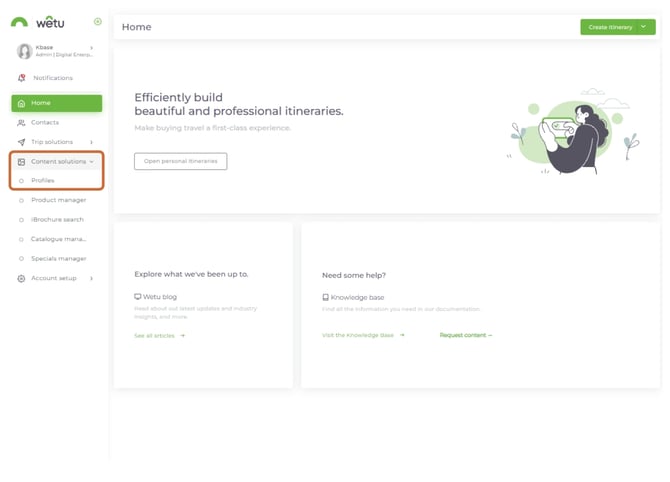Open Create itinerary dropdown arrow
Screen dimensions: 670x482
[644, 27]
